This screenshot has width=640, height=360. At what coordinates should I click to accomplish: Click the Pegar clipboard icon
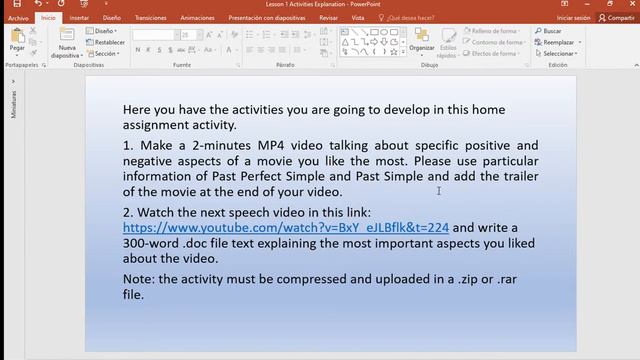17,36
